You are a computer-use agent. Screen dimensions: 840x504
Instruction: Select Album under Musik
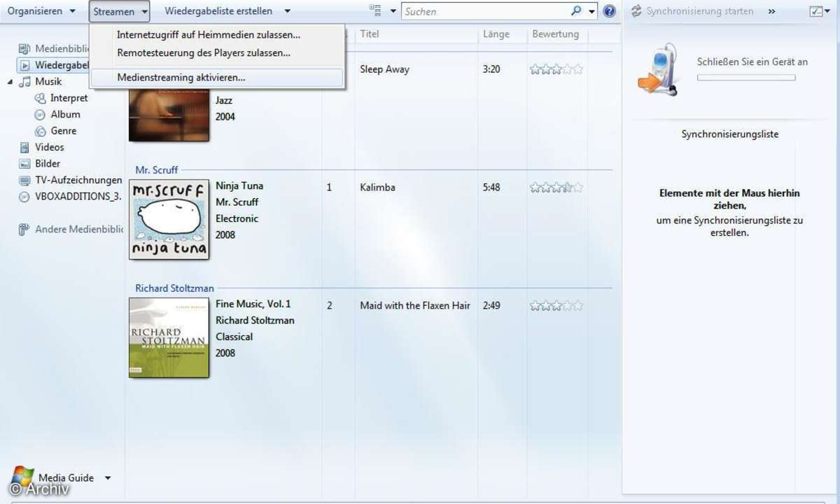click(x=66, y=115)
